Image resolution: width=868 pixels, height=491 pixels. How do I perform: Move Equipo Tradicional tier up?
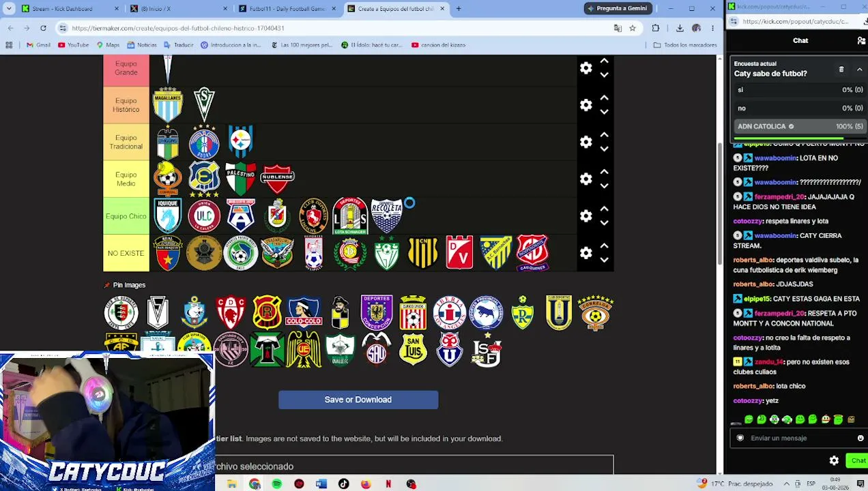pyautogui.click(x=604, y=135)
